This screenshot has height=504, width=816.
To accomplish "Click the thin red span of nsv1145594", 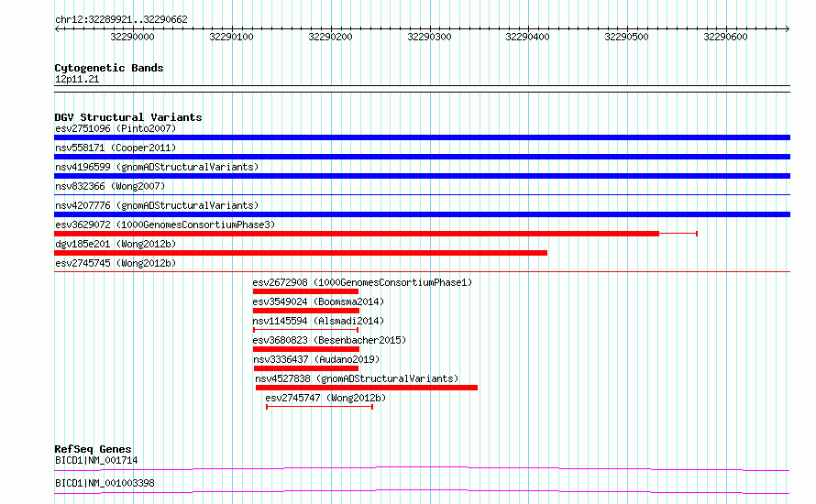I will 305,330.
